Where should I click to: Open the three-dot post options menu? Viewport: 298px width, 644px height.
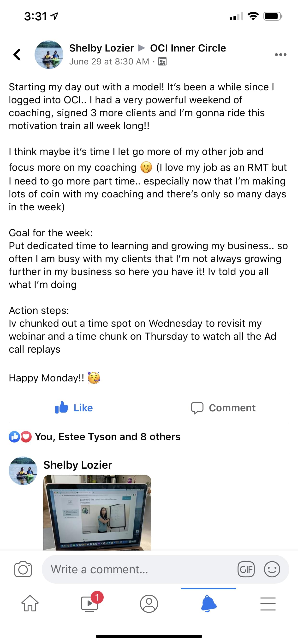[280, 54]
